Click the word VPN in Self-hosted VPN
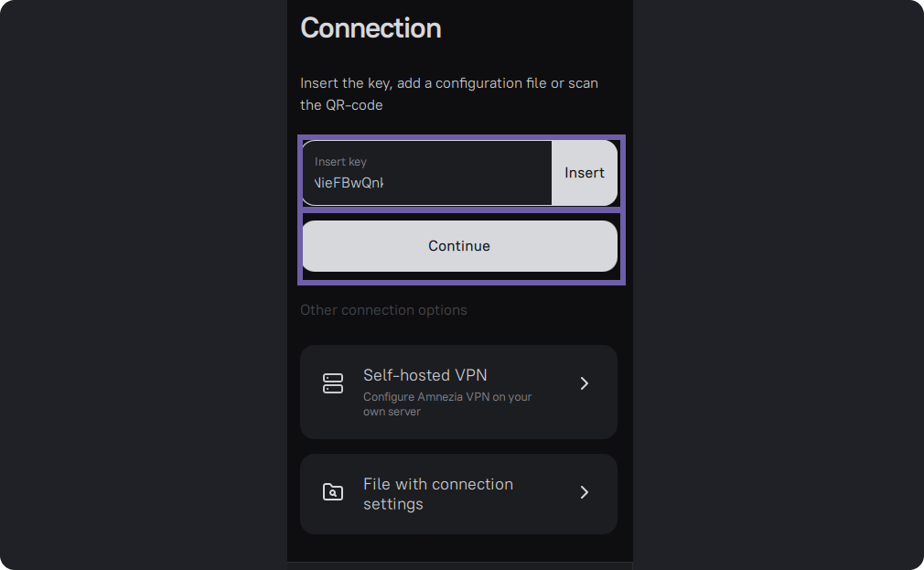924x570 pixels. click(x=470, y=375)
